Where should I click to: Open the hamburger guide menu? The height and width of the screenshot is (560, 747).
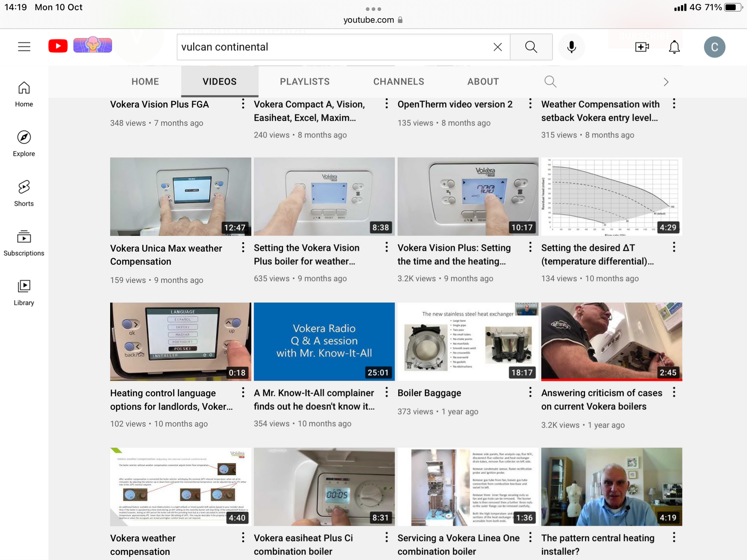[x=24, y=47]
